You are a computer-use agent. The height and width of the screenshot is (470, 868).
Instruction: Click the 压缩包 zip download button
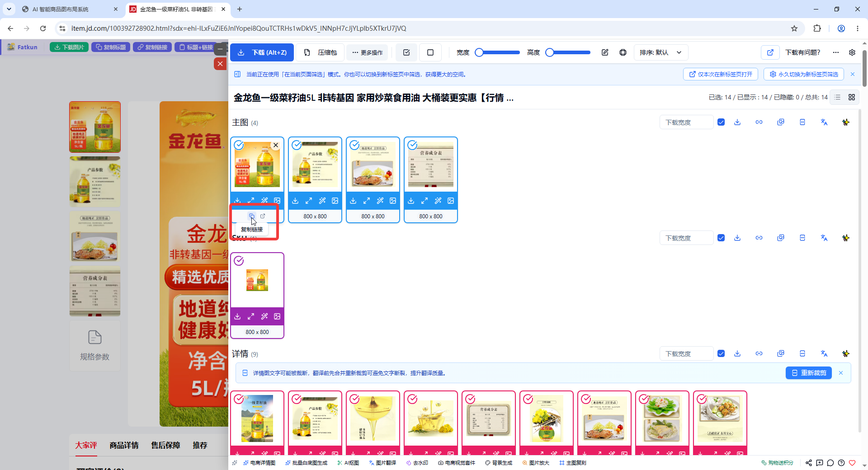point(321,52)
